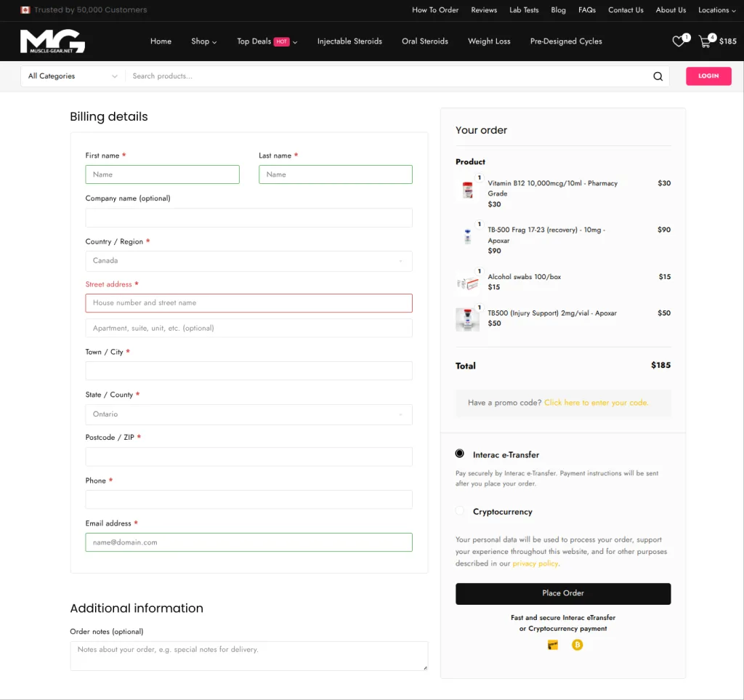744x700 pixels.
Task: Click the LOGIN button
Action: tap(708, 76)
